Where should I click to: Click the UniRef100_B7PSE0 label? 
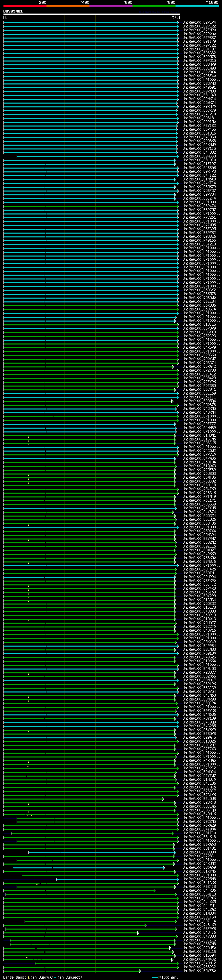pyautogui.click(x=199, y=455)
